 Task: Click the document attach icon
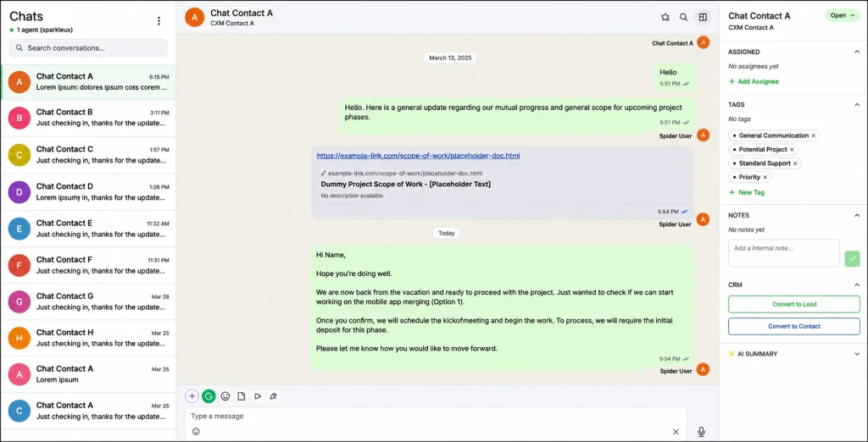point(242,396)
